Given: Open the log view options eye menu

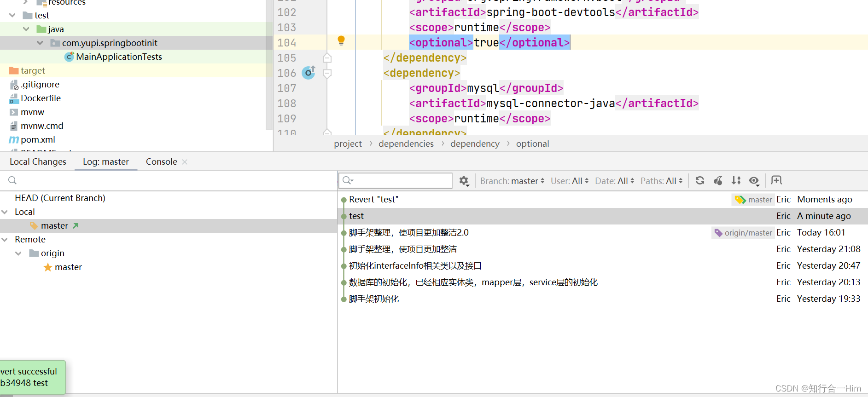Looking at the screenshot, I should [754, 181].
